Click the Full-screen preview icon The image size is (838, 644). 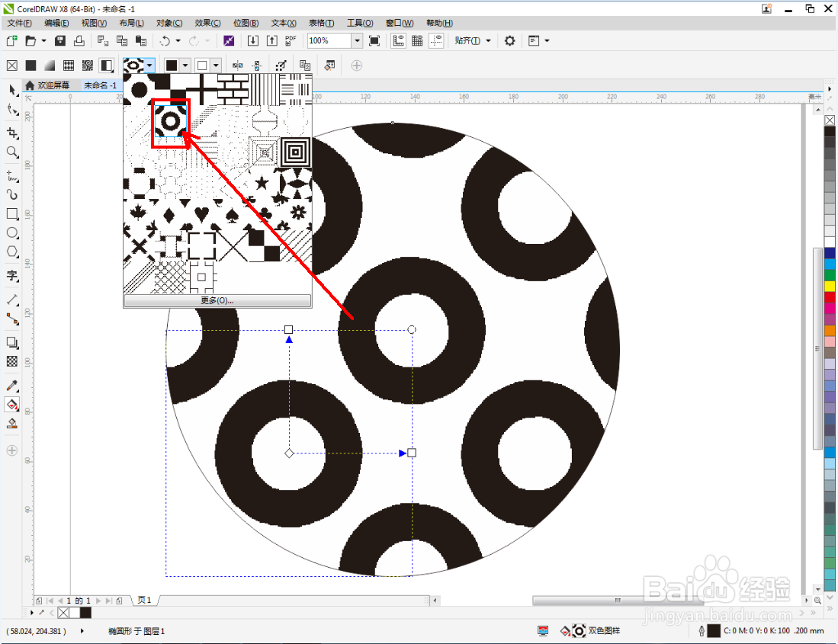[x=374, y=40]
